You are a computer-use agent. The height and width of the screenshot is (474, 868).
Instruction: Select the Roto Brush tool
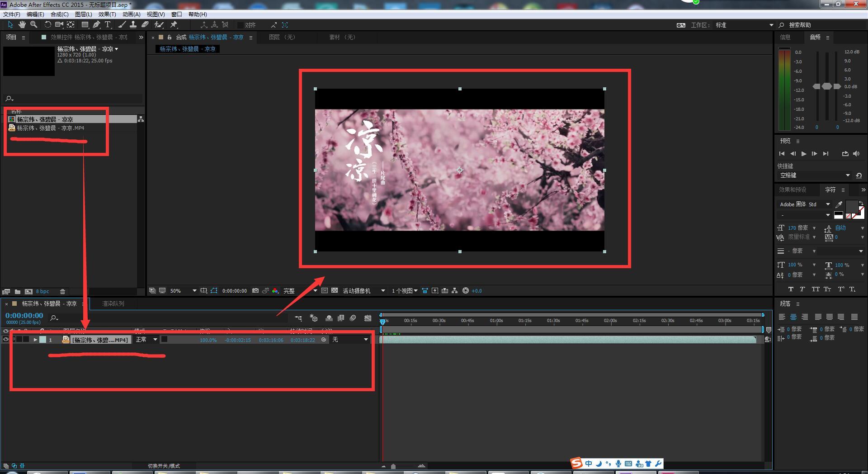tap(159, 25)
